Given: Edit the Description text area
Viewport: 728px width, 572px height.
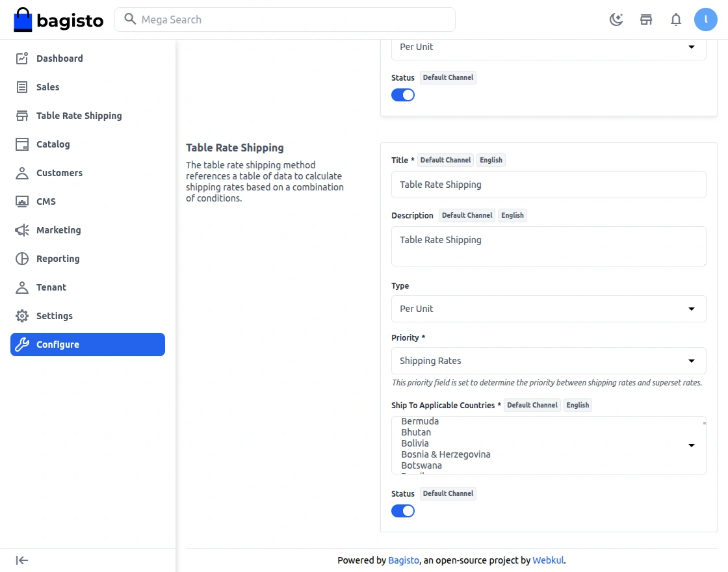Looking at the screenshot, I should pyautogui.click(x=549, y=246).
